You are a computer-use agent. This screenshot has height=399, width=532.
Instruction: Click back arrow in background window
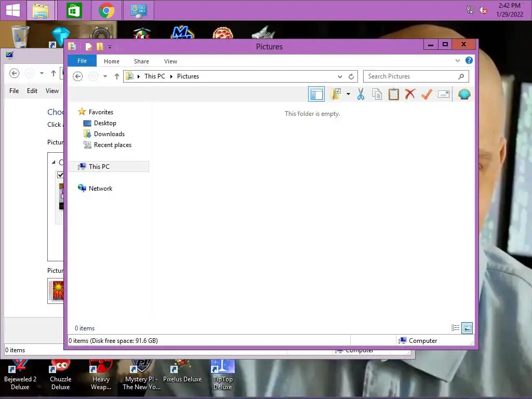pyautogui.click(x=14, y=73)
